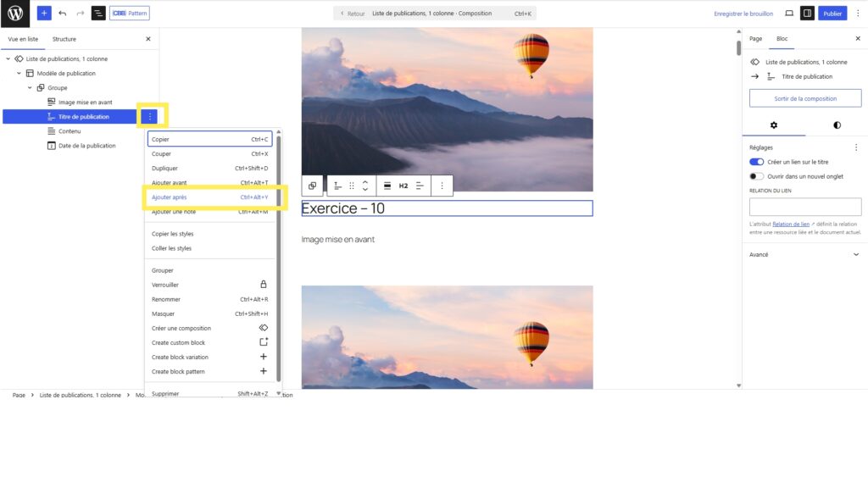868x488 pixels.
Task: Click the move up/down arrows
Action: click(365, 186)
